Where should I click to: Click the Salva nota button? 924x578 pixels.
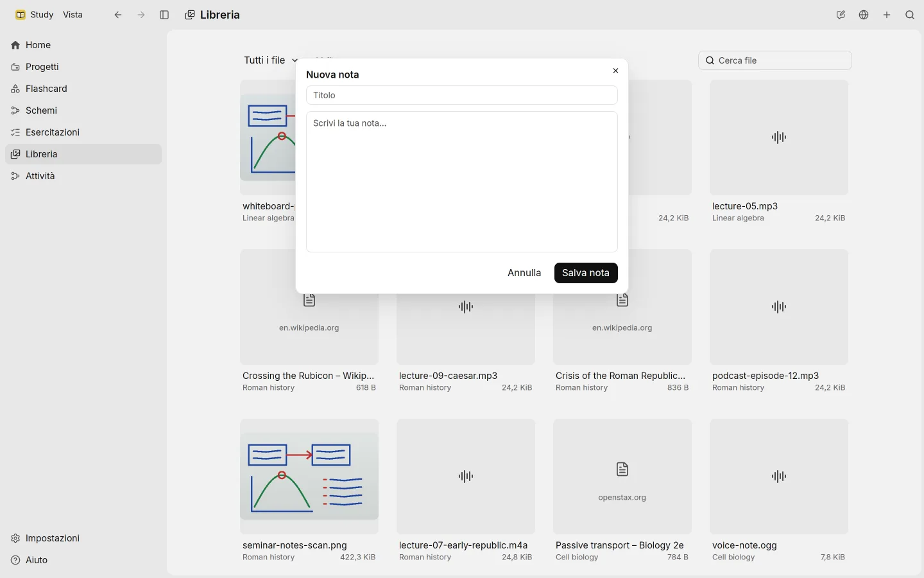point(586,273)
